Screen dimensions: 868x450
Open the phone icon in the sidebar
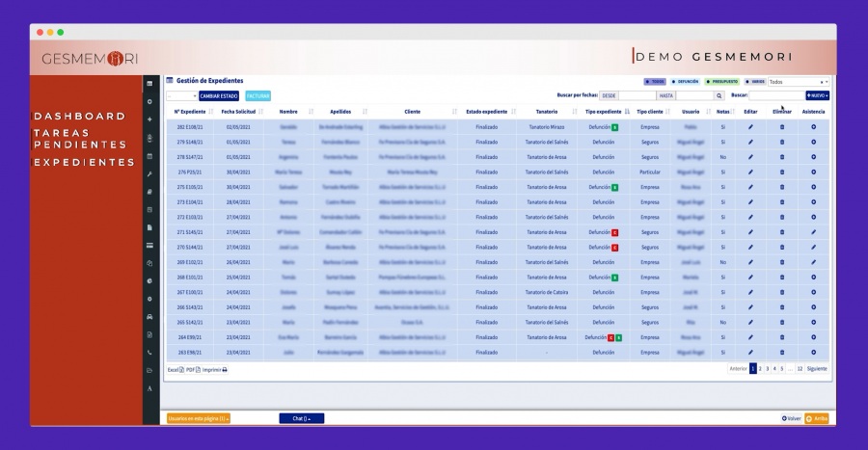pyautogui.click(x=149, y=353)
